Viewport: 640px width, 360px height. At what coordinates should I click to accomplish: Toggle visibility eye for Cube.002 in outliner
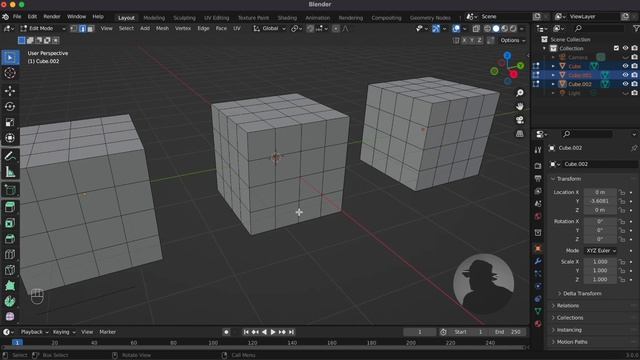click(x=625, y=84)
